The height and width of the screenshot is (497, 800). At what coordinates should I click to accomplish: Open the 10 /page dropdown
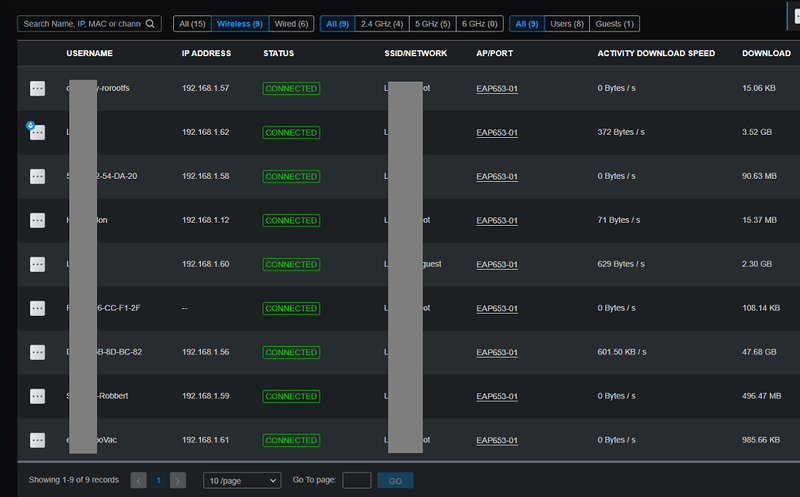[x=242, y=480]
